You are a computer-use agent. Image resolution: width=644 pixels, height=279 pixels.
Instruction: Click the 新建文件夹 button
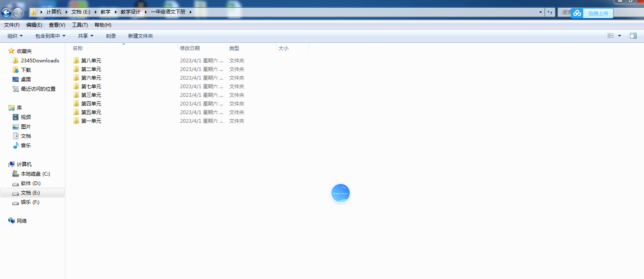pyautogui.click(x=140, y=36)
